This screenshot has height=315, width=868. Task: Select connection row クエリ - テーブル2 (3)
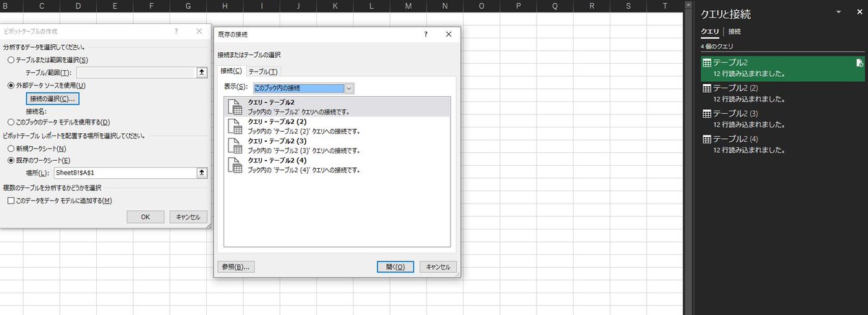pyautogui.click(x=338, y=146)
